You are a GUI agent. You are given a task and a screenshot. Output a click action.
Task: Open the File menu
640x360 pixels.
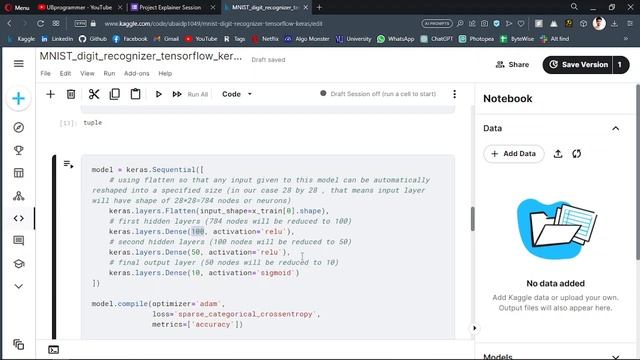45,73
